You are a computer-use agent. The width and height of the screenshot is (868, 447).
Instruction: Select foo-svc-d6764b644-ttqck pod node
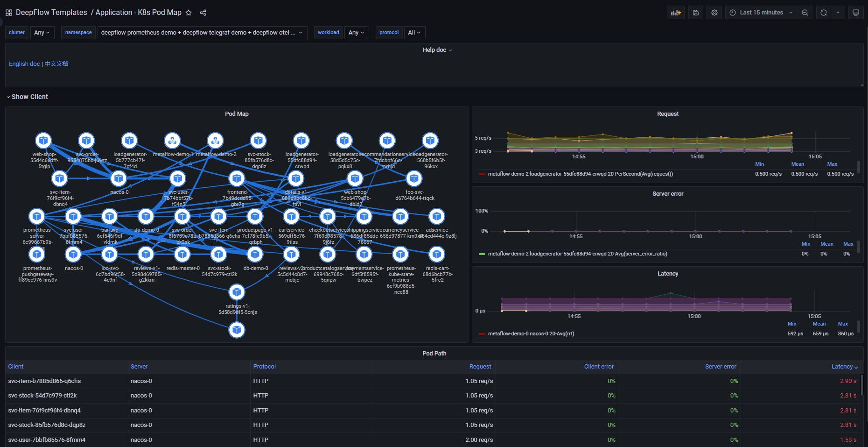tap(414, 178)
